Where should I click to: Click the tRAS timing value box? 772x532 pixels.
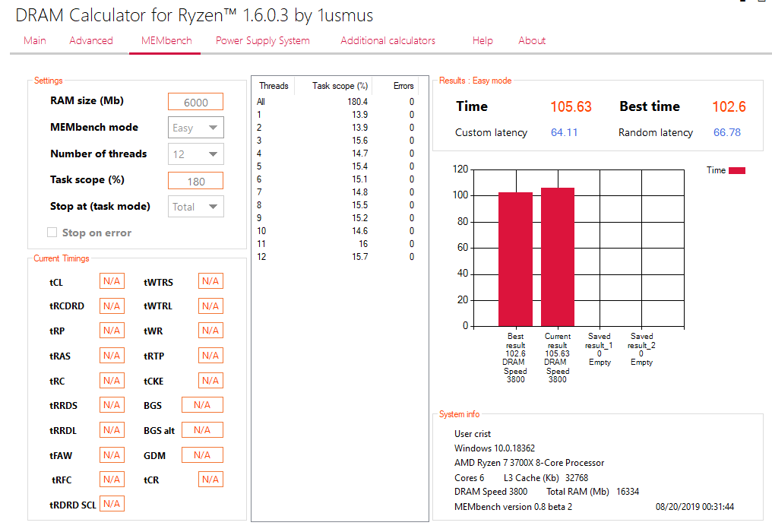(112, 355)
